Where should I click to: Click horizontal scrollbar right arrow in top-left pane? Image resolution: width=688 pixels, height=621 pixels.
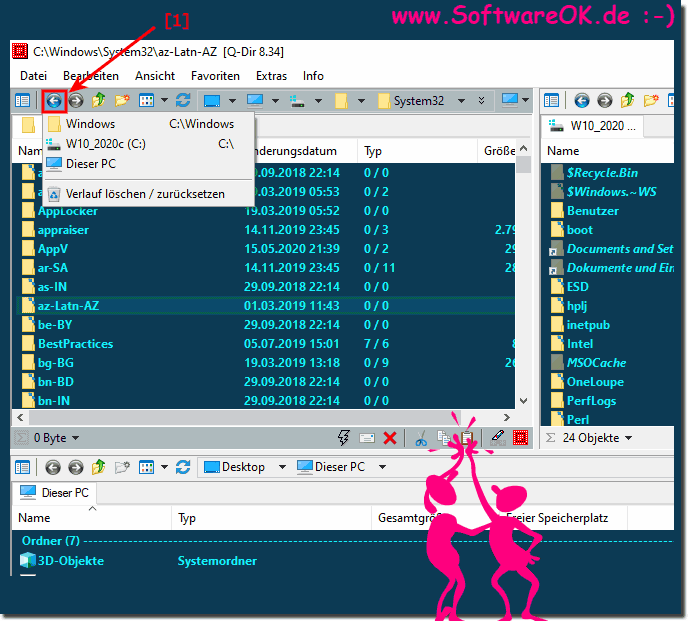click(507, 417)
